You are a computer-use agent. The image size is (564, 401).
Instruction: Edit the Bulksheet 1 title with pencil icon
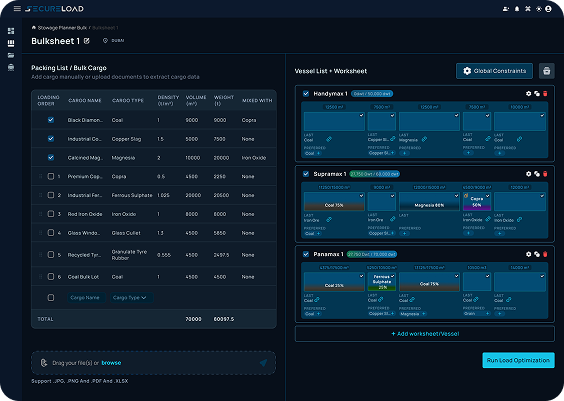tap(87, 41)
